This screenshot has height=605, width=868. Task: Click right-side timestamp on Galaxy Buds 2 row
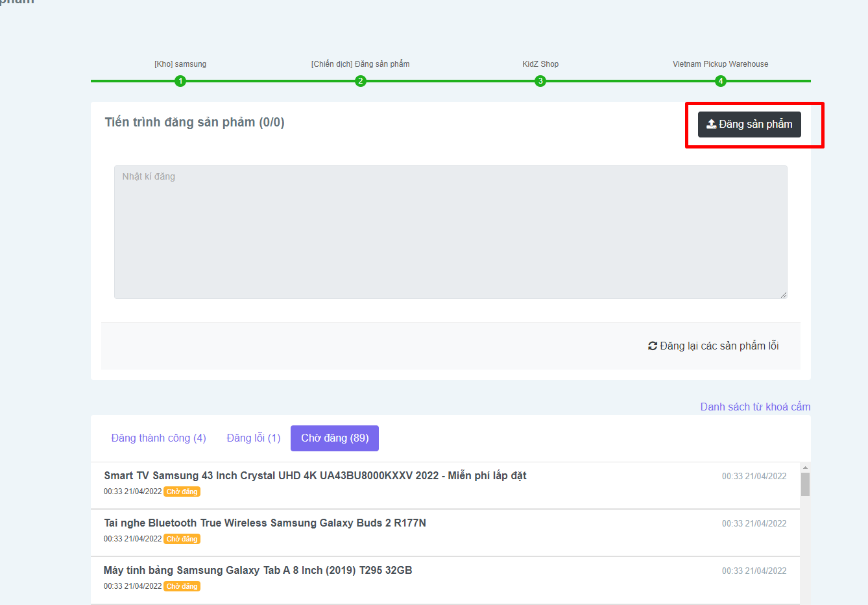tap(754, 523)
